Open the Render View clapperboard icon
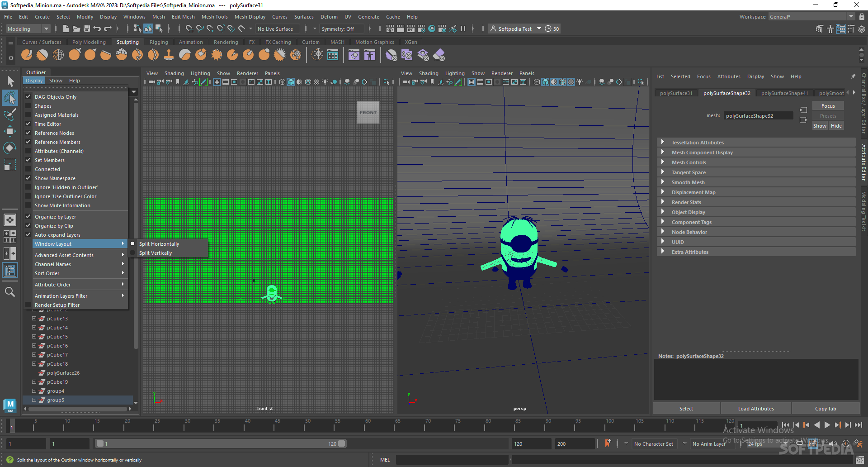The height and width of the screenshot is (467, 868). tap(390, 29)
